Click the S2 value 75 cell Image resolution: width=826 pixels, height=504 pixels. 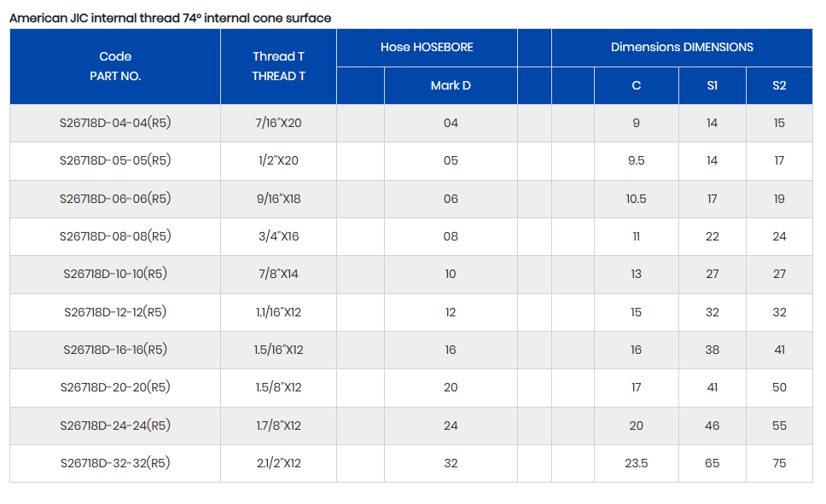779,463
